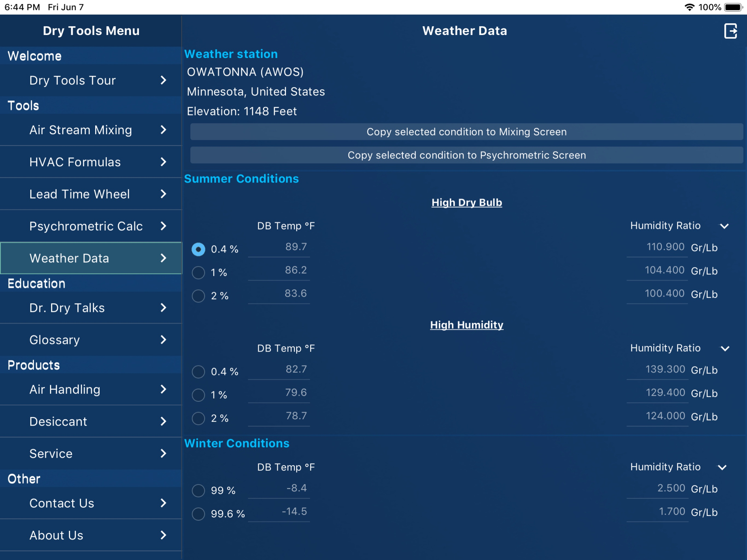The width and height of the screenshot is (747, 560).
Task: Tap the chevron arrow next to HVAC Formulas
Action: click(164, 162)
